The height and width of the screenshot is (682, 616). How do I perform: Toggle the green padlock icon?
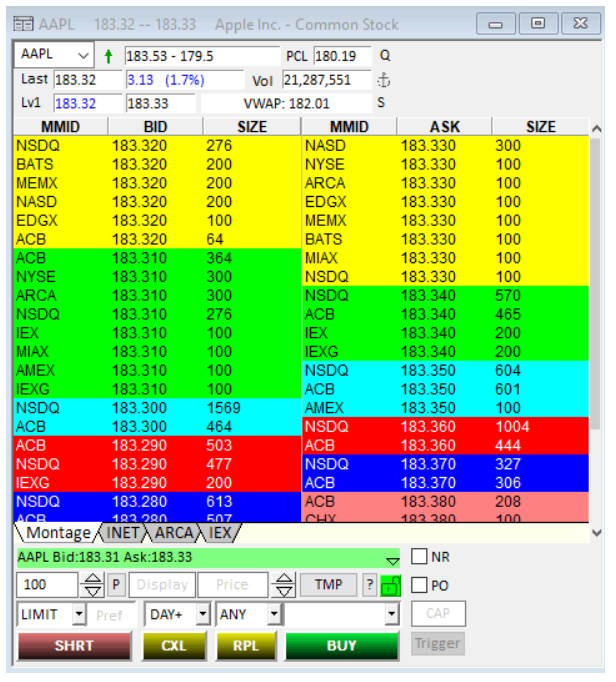coord(390,585)
